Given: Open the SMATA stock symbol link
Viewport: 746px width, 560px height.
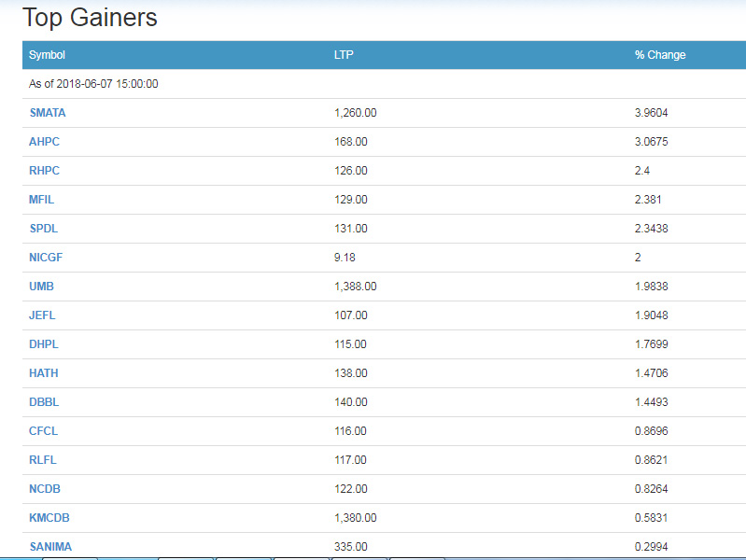Looking at the screenshot, I should [x=48, y=113].
